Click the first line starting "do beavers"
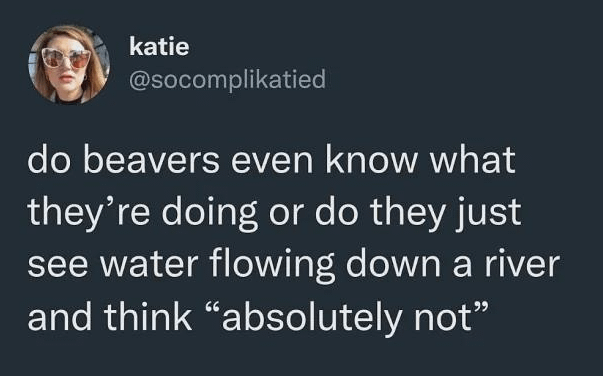Screen dimensions: 603x376 pos(272,160)
